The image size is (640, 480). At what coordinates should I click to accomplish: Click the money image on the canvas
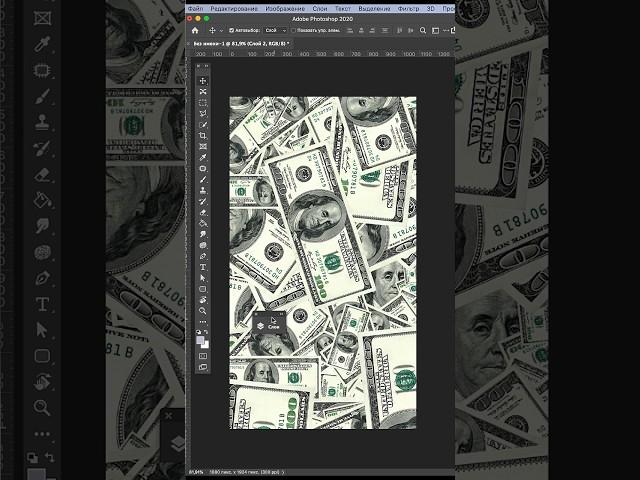click(323, 263)
